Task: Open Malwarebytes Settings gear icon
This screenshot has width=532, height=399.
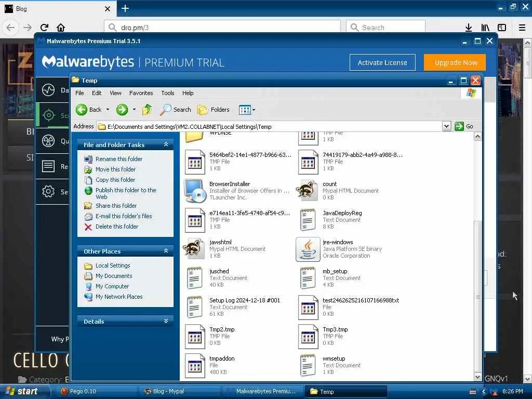Action: [48, 192]
